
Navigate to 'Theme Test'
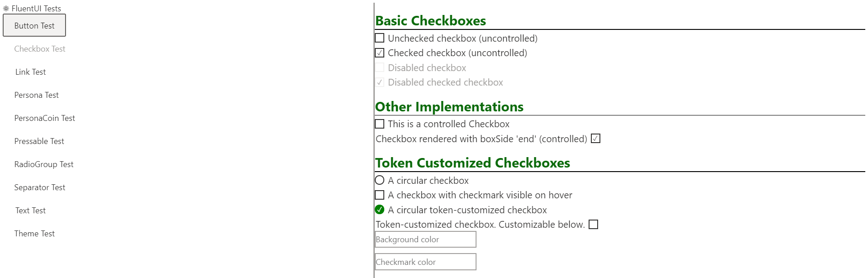(x=35, y=233)
